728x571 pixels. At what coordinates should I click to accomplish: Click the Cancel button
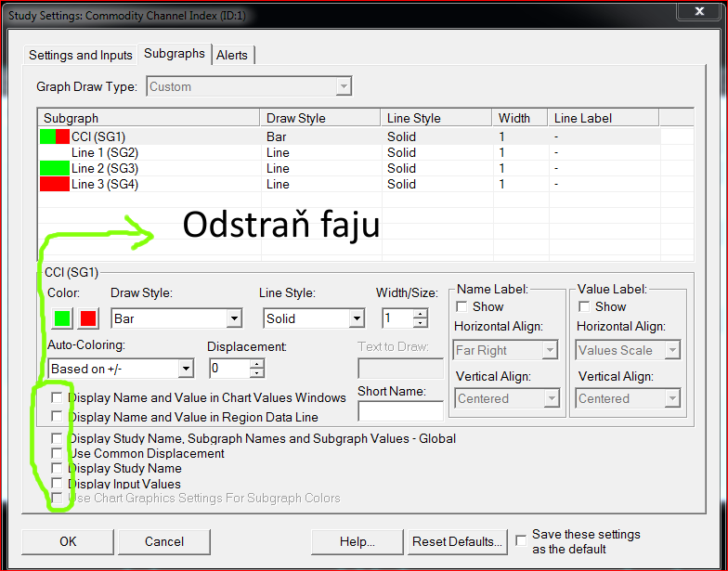click(163, 542)
